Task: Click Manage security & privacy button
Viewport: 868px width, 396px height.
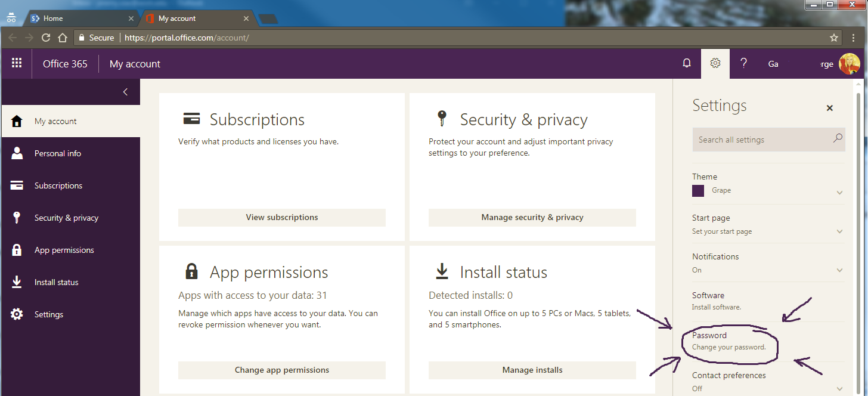Action: pos(532,217)
